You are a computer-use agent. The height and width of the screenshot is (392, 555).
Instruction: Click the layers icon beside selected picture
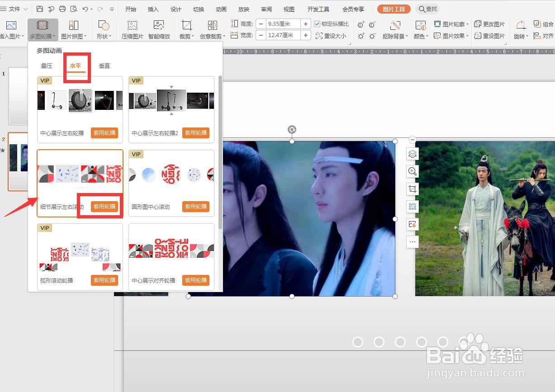click(x=412, y=154)
